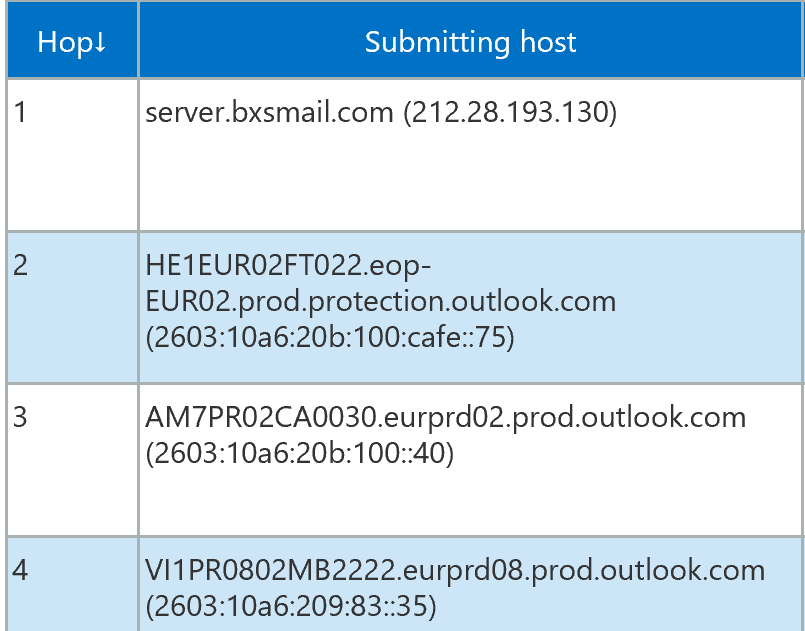The width and height of the screenshot is (805, 631).
Task: Click hop number 4 cell
Action: tap(72, 584)
